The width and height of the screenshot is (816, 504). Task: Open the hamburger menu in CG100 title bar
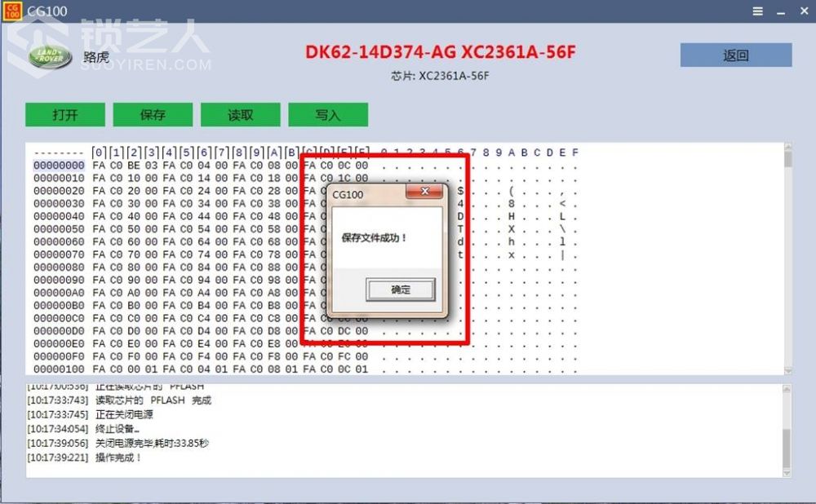[x=758, y=11]
